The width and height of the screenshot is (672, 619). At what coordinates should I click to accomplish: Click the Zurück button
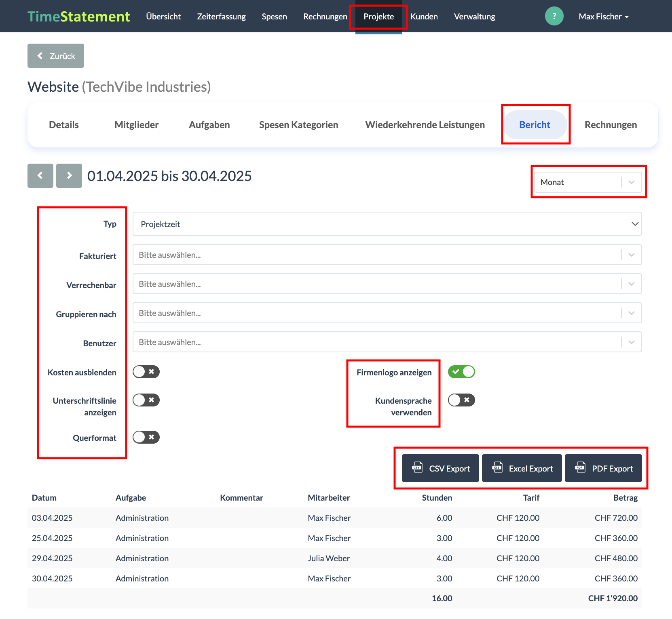[56, 56]
